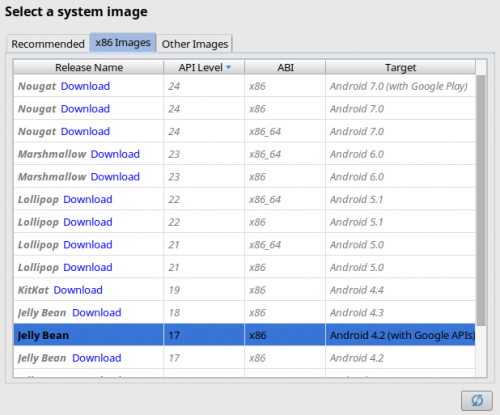Click the 'Android 4.3' target cell
This screenshot has width=500, height=415.
coord(400,313)
